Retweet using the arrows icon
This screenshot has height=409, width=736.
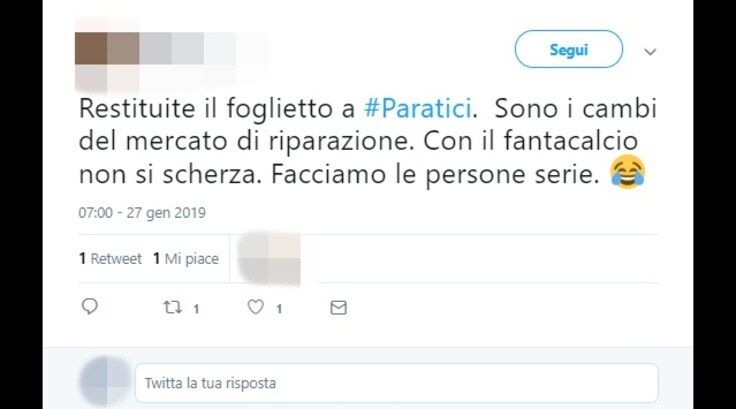(172, 308)
